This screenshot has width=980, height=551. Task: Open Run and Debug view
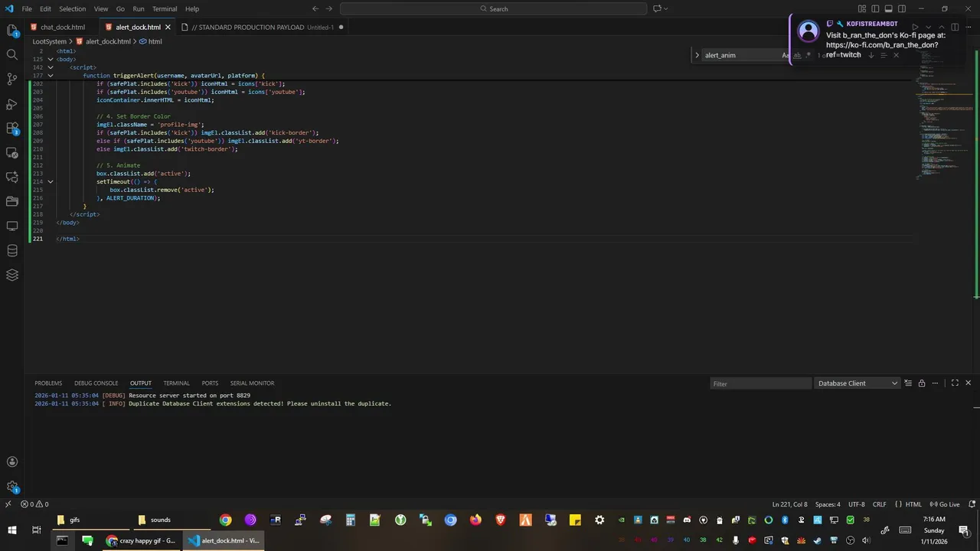pyautogui.click(x=12, y=103)
